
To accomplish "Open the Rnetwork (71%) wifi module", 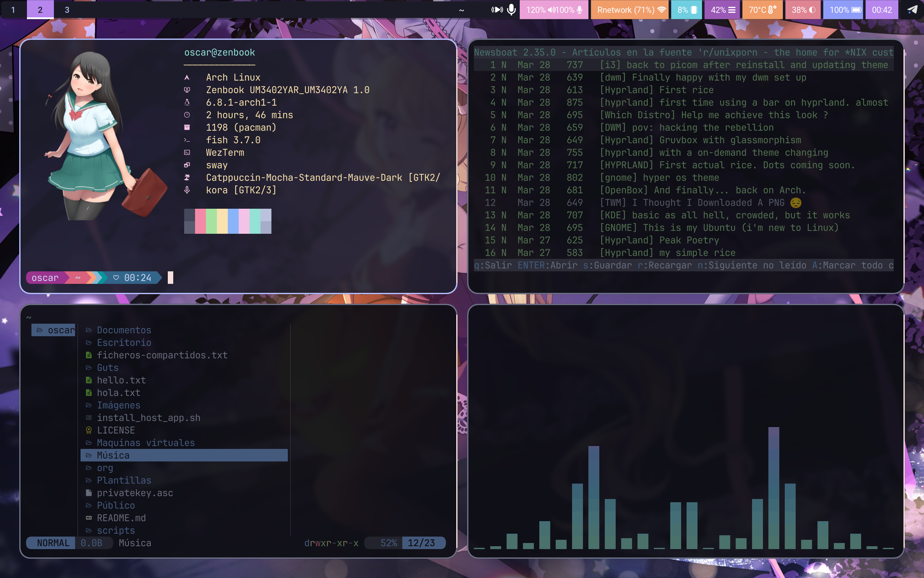I will pos(630,10).
